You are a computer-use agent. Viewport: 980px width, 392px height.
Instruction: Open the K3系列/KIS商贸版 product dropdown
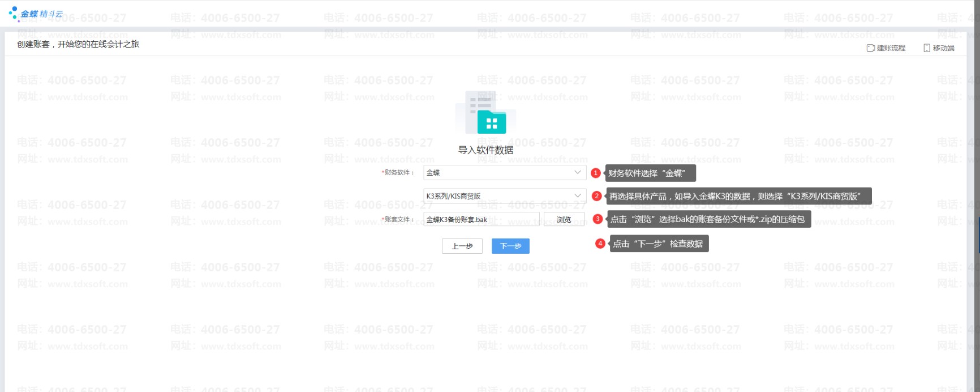pos(505,196)
